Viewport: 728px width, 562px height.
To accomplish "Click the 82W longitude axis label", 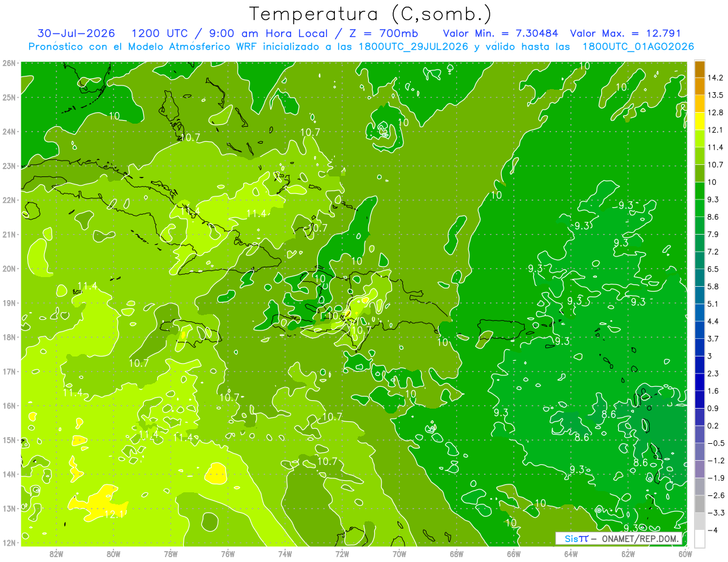I will click(56, 554).
